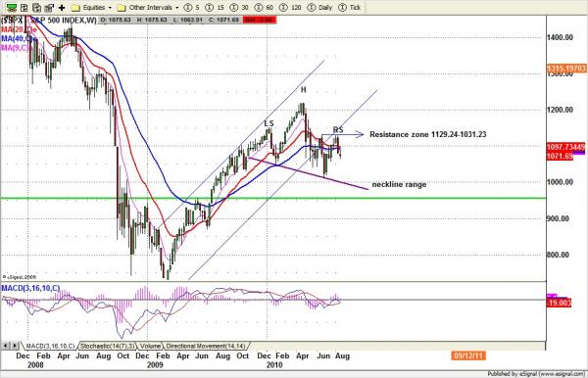Click the 1200.00 price axis label
Viewport: 588px width, 378px height.
point(560,110)
